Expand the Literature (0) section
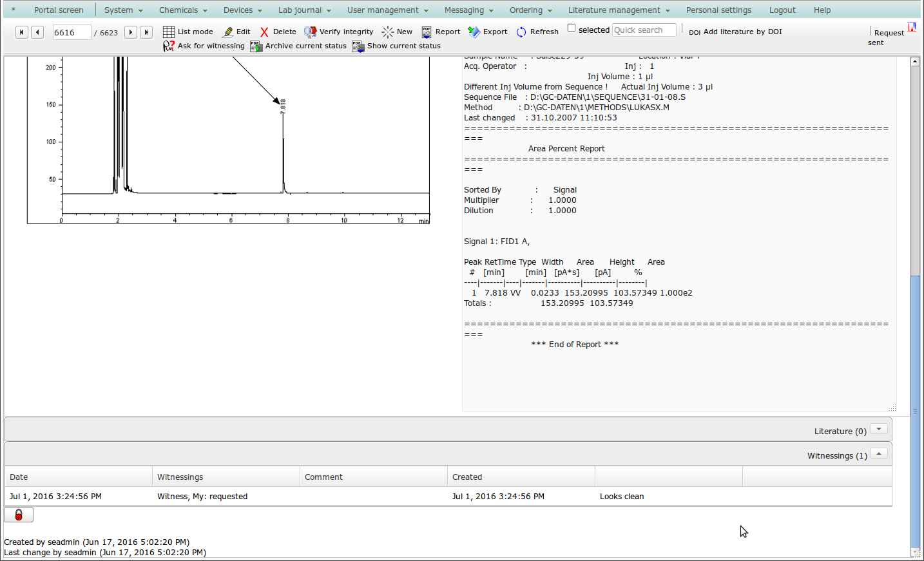The image size is (924, 561). pos(878,429)
